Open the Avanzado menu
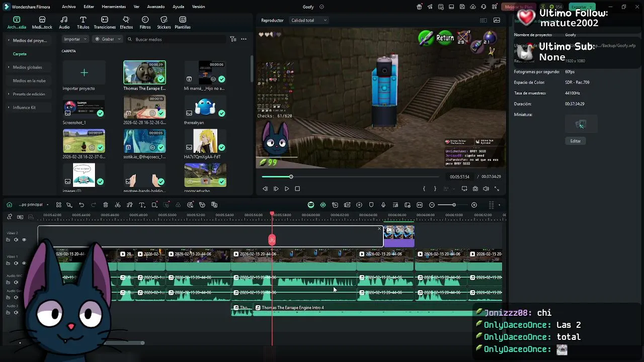Viewport: 644px width, 362px height. [x=156, y=7]
